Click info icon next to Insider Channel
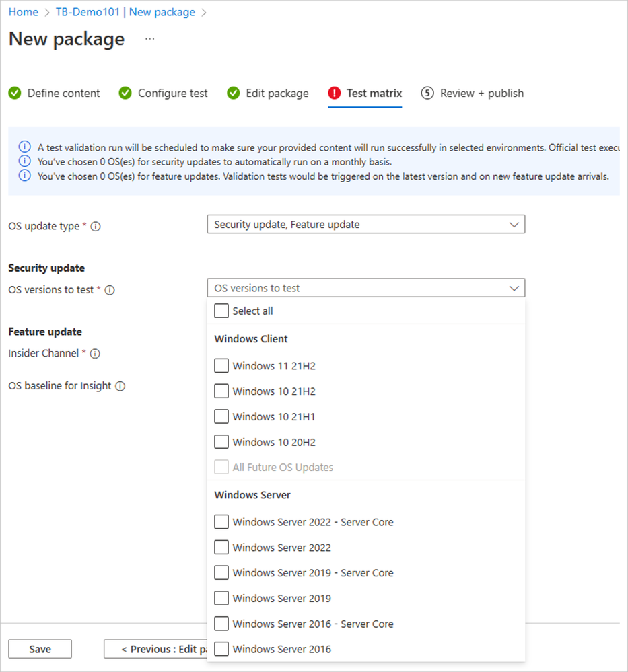Screen dimensions: 628x672 coord(96,354)
